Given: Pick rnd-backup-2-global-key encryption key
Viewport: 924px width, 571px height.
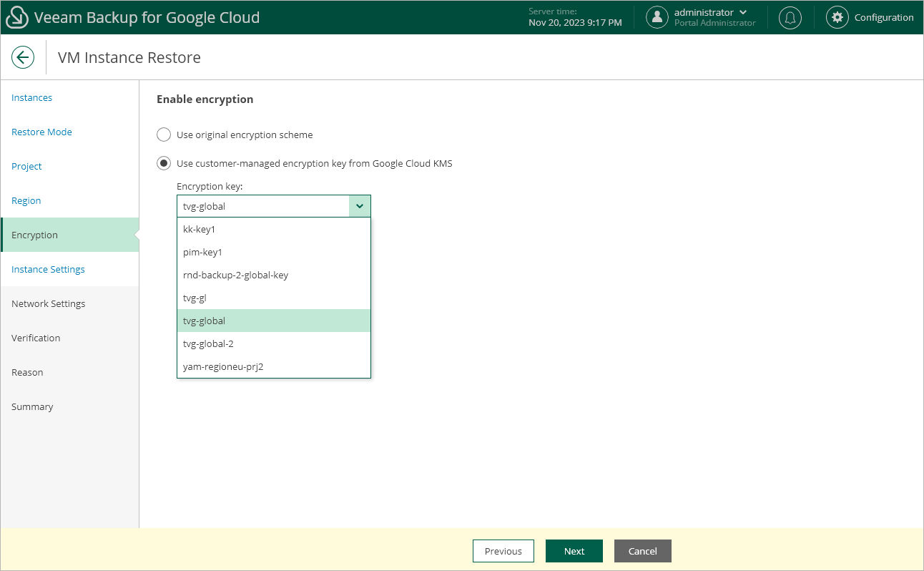Looking at the screenshot, I should pos(274,275).
